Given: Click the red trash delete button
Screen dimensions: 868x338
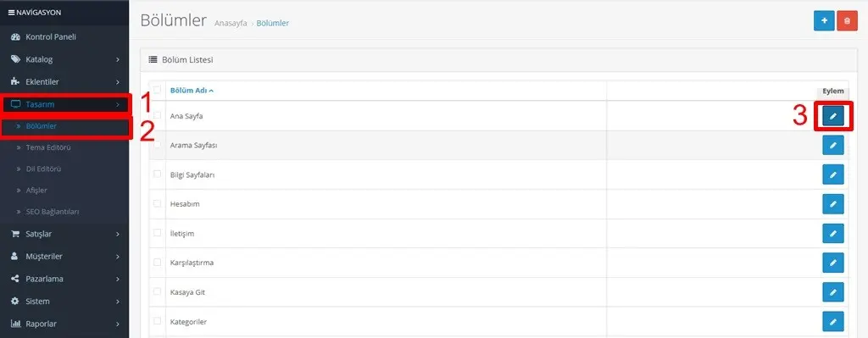Looking at the screenshot, I should tap(847, 20).
